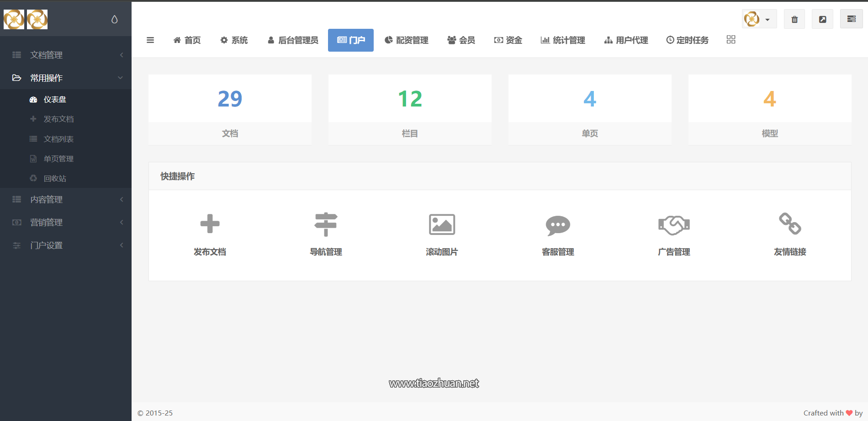Open the four-squares grid view icon
Screen dimensions: 868x421
[731, 40]
